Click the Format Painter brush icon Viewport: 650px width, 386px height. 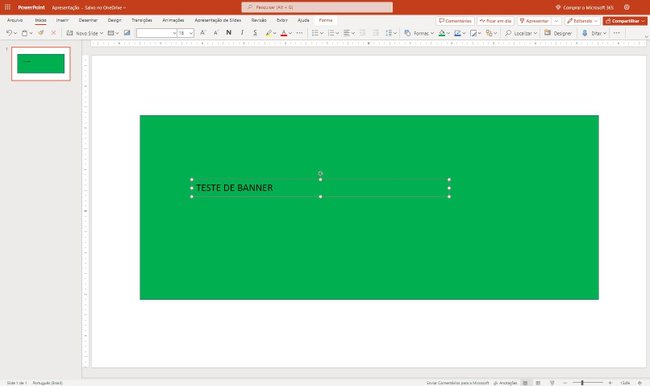[41, 33]
